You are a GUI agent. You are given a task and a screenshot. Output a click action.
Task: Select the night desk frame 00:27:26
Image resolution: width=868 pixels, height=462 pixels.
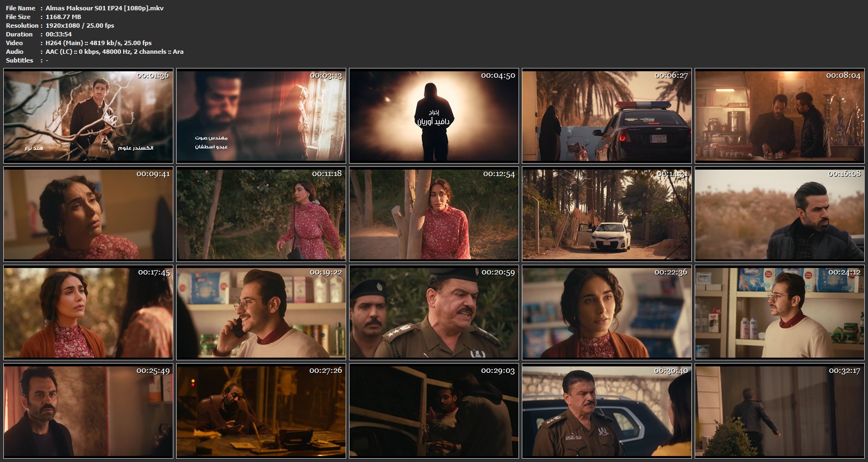point(261,411)
